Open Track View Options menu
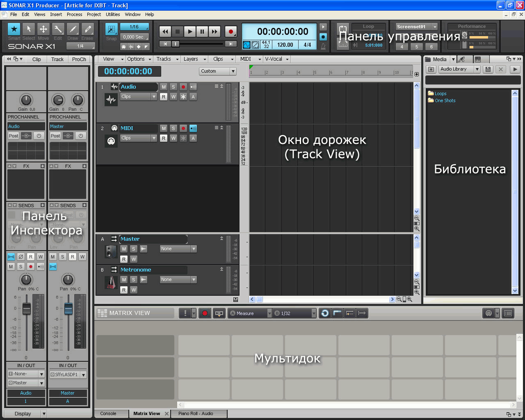The height and width of the screenshot is (420, 525). [x=139, y=59]
